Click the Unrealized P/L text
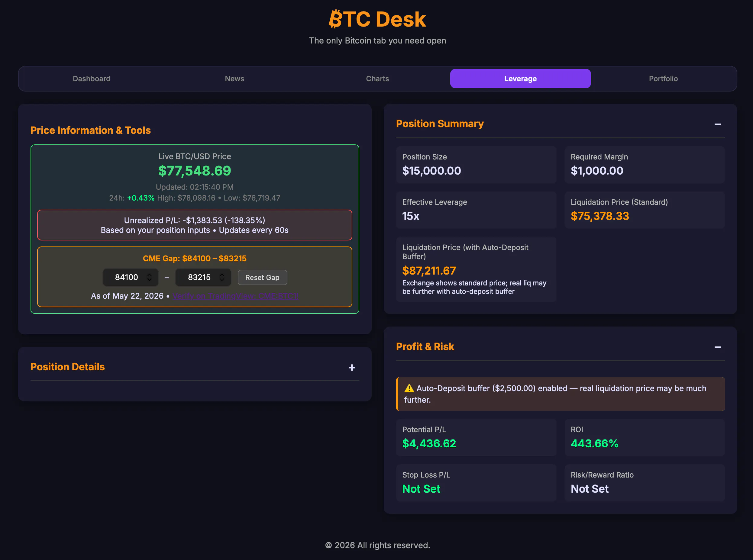Screen dimensions: 753x560 [x=195, y=220]
